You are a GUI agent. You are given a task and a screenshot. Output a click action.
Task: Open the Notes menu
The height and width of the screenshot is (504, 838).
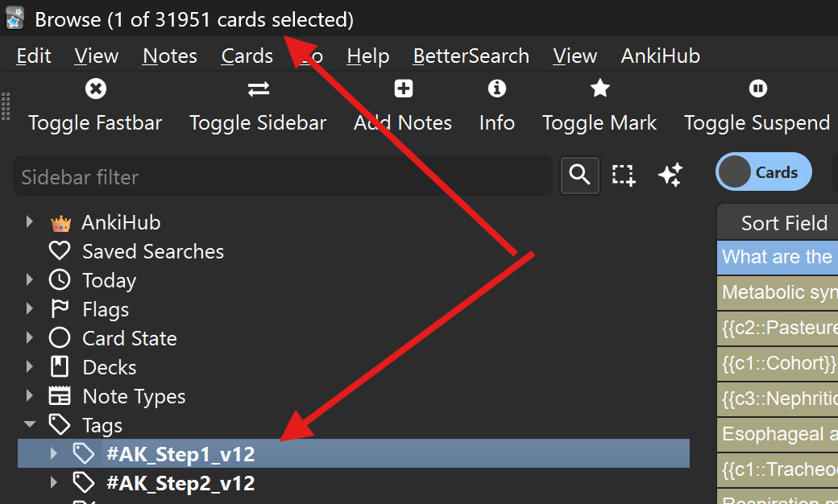[x=169, y=56]
